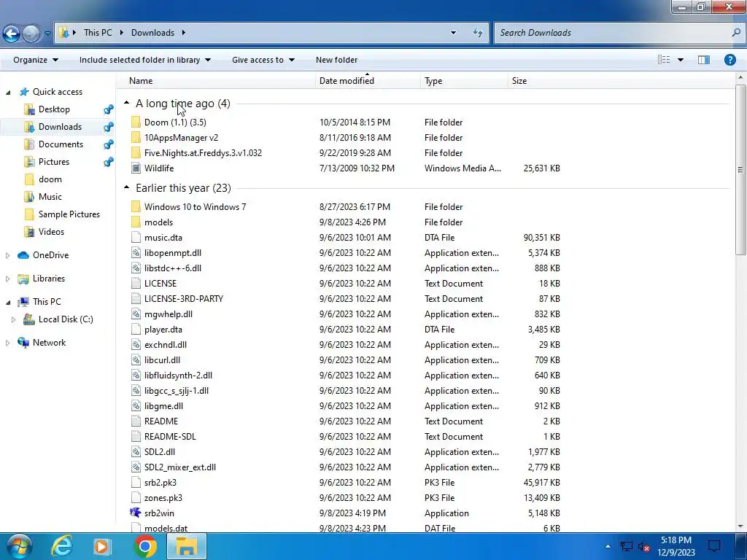Click the Downloads breadcrumb in address bar

(152, 33)
